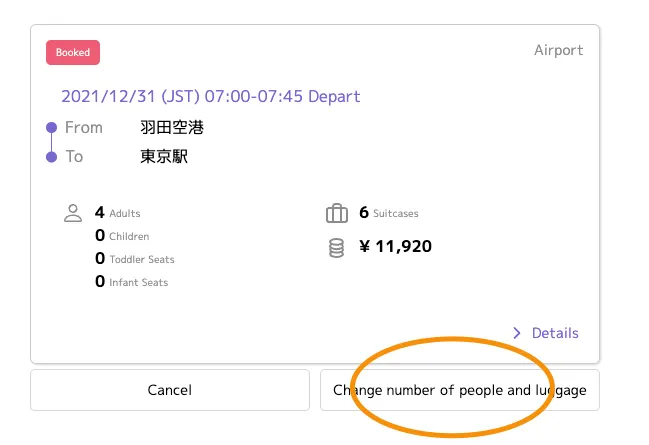Click the coins price icon
The image size is (649, 445).
(x=336, y=247)
